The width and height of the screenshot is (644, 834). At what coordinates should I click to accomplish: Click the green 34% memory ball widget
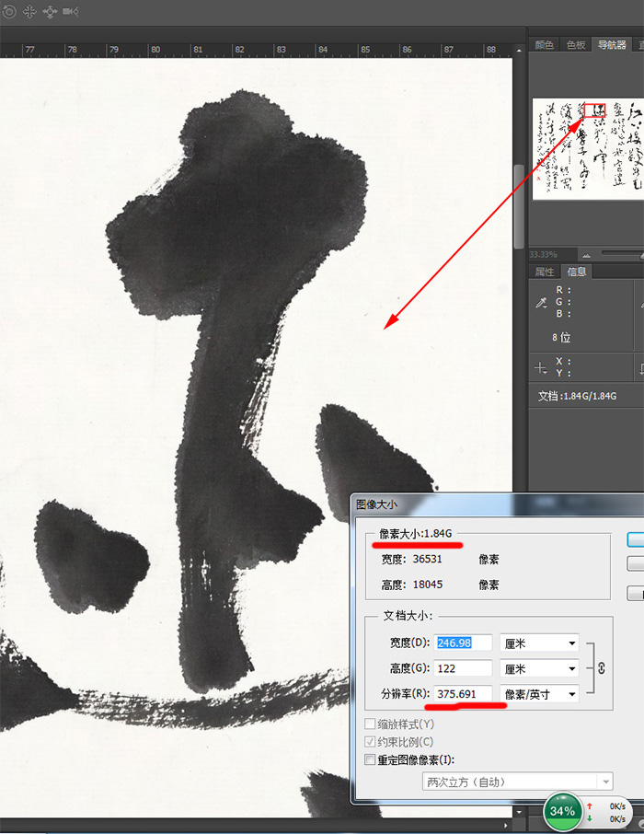pyautogui.click(x=562, y=811)
